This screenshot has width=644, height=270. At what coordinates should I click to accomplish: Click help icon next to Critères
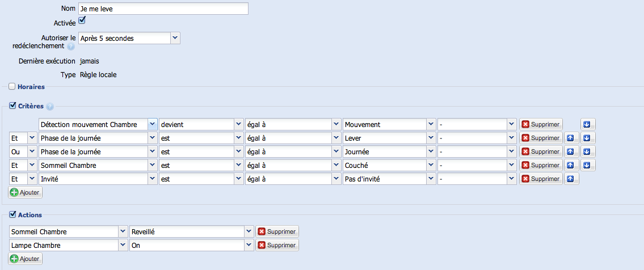pyautogui.click(x=50, y=107)
